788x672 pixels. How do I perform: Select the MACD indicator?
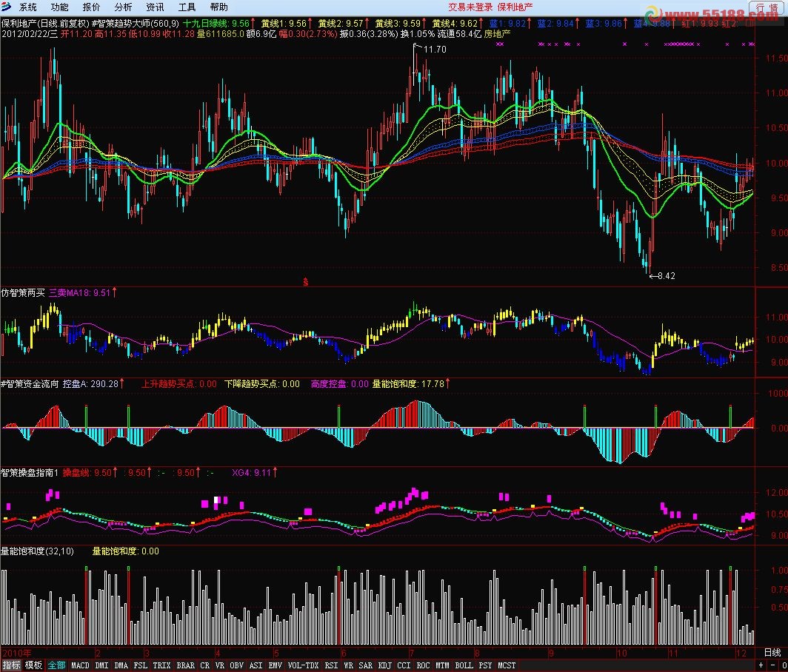pyautogui.click(x=80, y=665)
